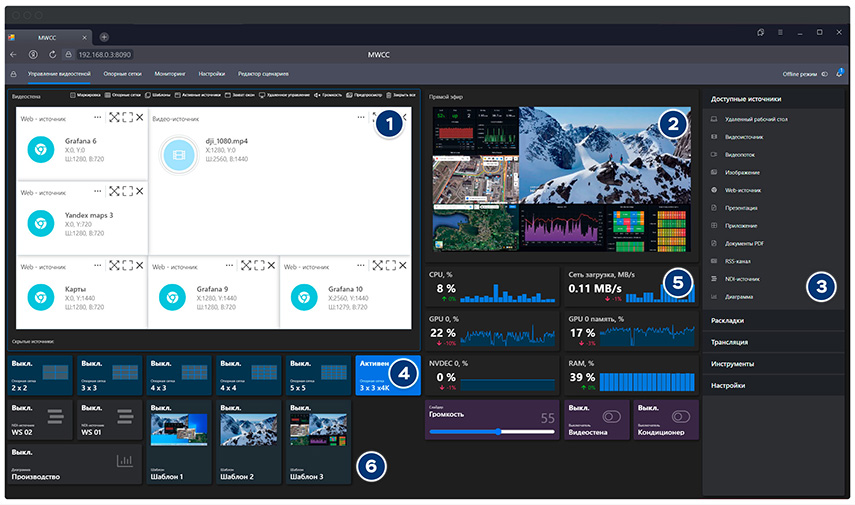The image size is (855, 505).
Task: Select Web-источник in available sources
Action: (741, 188)
